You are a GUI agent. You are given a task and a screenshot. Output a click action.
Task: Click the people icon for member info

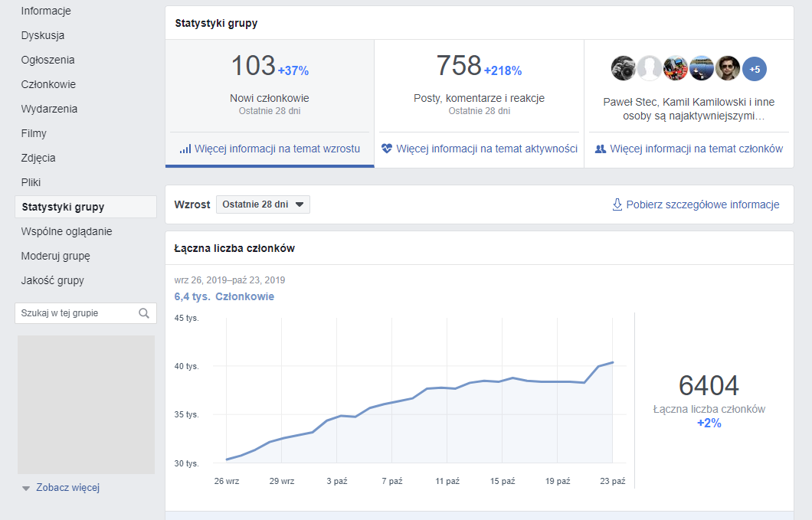[601, 149]
